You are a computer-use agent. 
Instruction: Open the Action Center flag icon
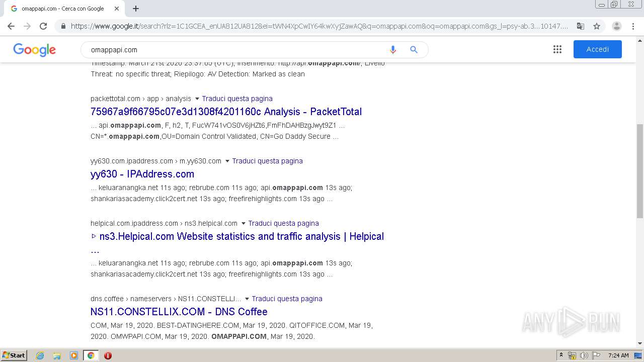pos(596,355)
